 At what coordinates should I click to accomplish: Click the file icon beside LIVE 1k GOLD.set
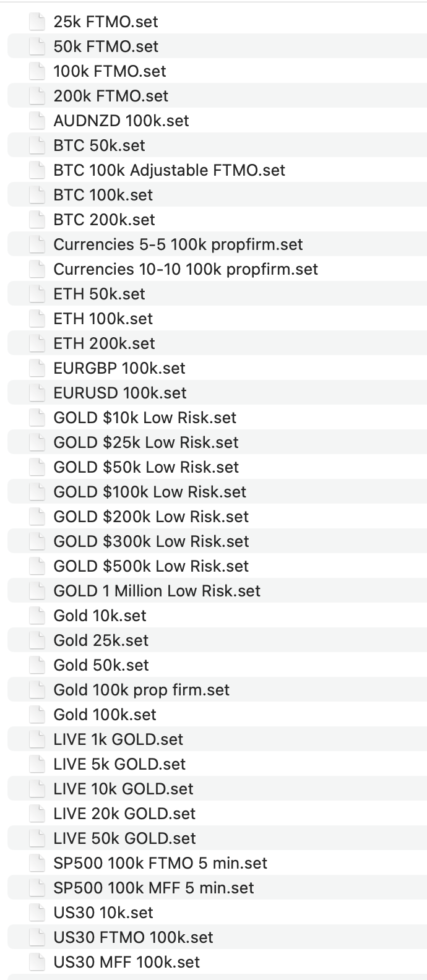coord(38,739)
